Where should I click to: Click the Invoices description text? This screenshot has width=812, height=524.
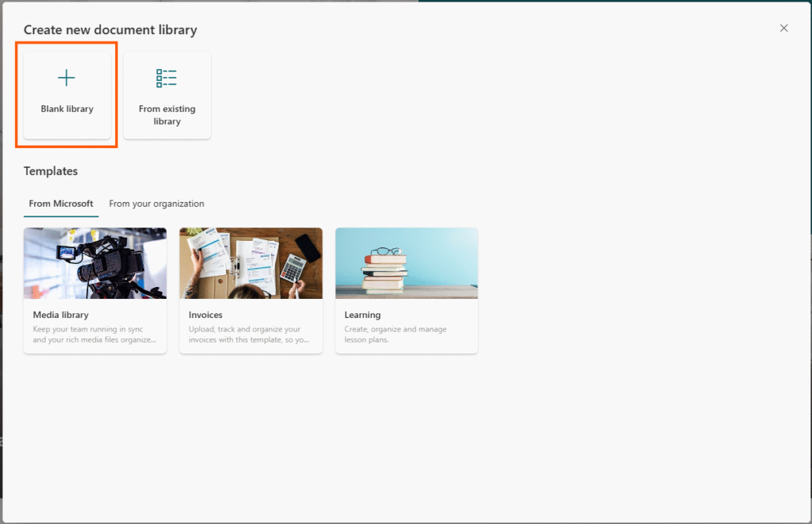point(249,335)
